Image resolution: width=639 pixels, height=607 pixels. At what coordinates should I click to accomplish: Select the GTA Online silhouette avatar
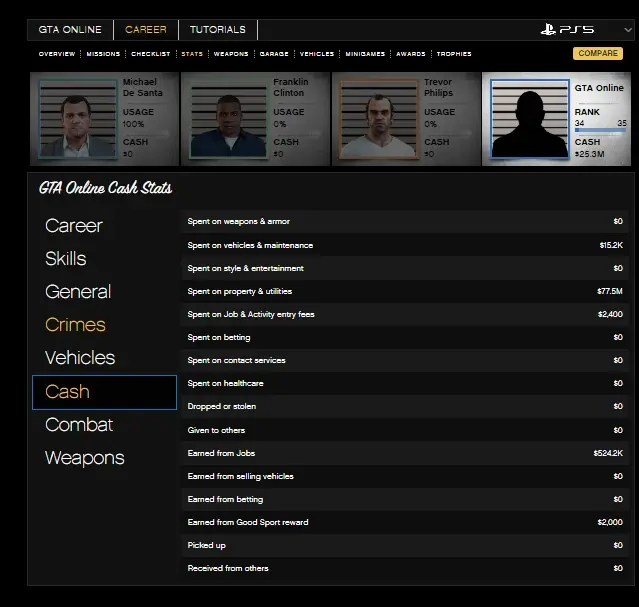[529, 119]
